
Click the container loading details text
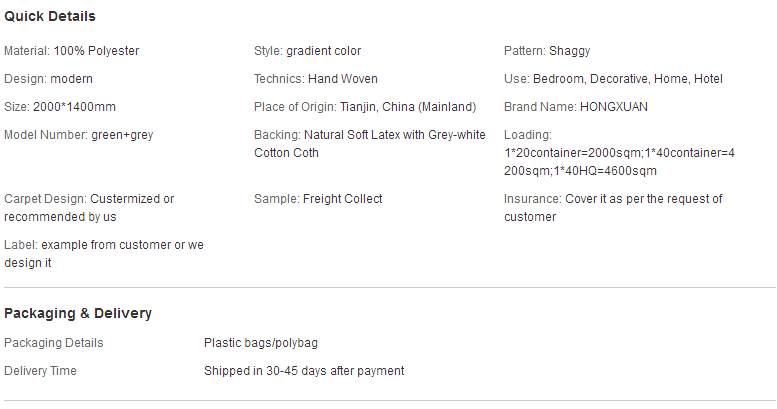(619, 162)
